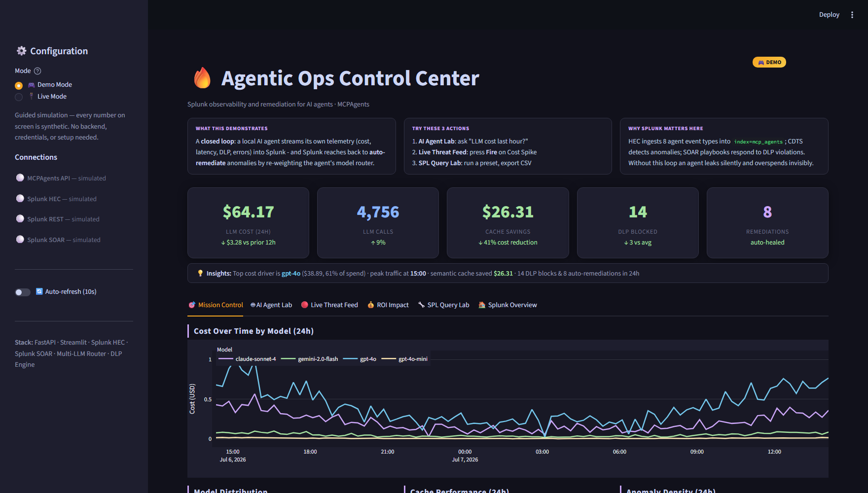This screenshot has width=868, height=493.
Task: Click the 00:00 Jul 7 axis label
Action: pyautogui.click(x=465, y=456)
